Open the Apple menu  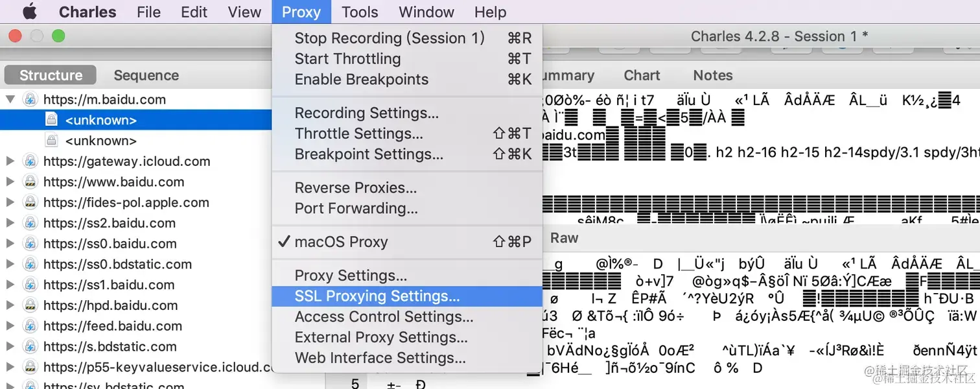[x=30, y=12]
